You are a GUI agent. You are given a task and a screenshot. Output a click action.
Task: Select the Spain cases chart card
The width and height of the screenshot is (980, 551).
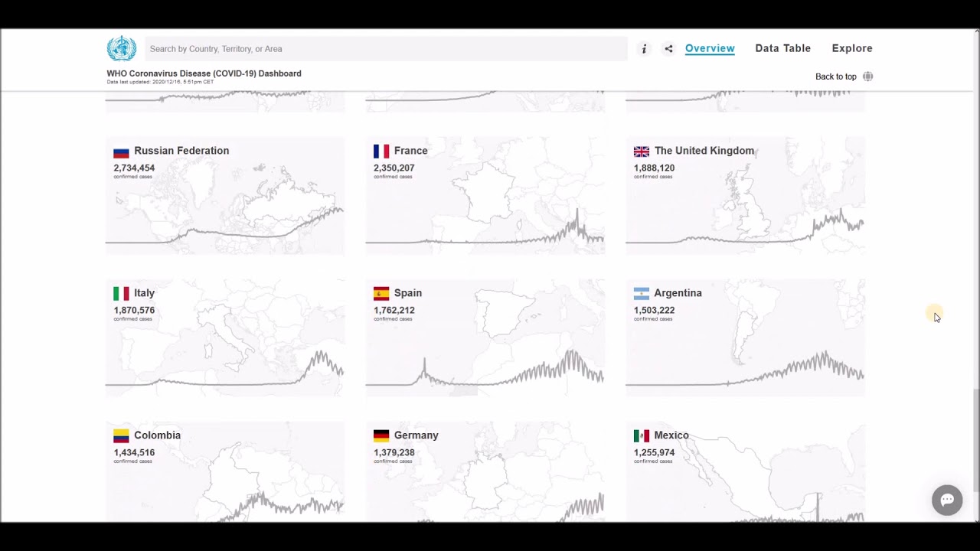(x=485, y=344)
